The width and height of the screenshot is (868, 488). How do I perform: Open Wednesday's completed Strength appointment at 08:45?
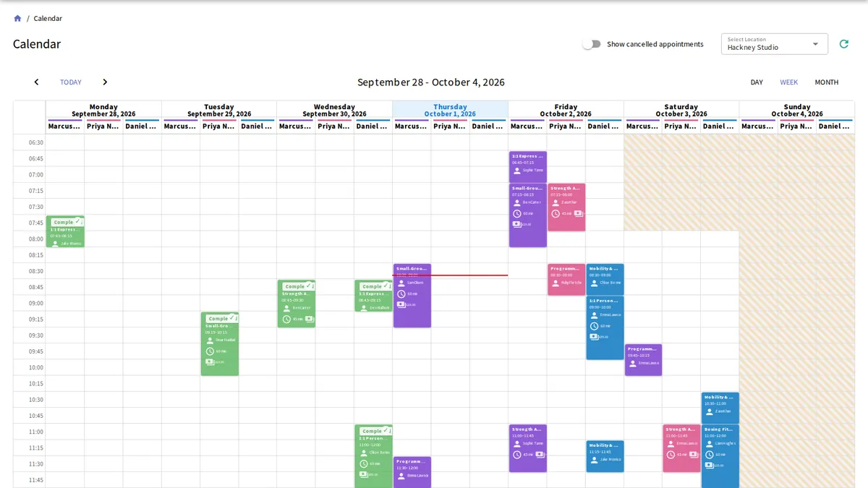tap(297, 304)
